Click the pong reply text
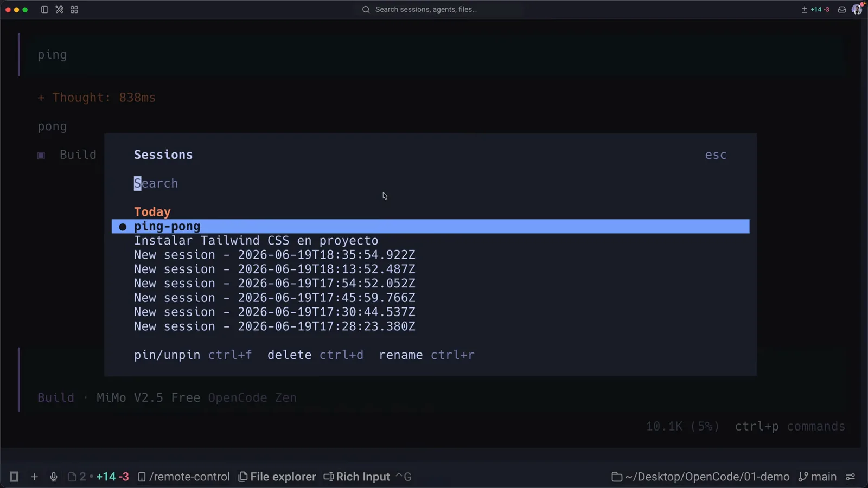This screenshot has width=868, height=488. (x=52, y=127)
